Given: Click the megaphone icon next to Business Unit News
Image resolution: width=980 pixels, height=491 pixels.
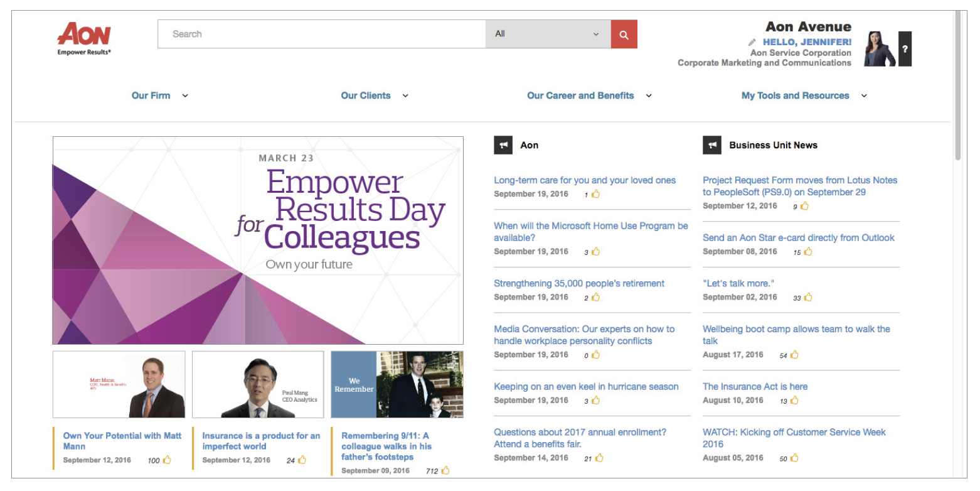Looking at the screenshot, I should pos(712,145).
